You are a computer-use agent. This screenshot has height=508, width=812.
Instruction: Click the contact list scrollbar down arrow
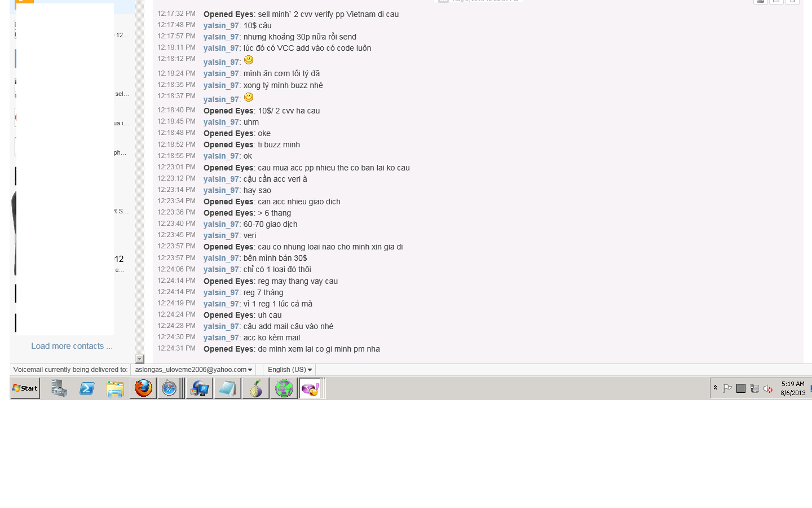140,359
